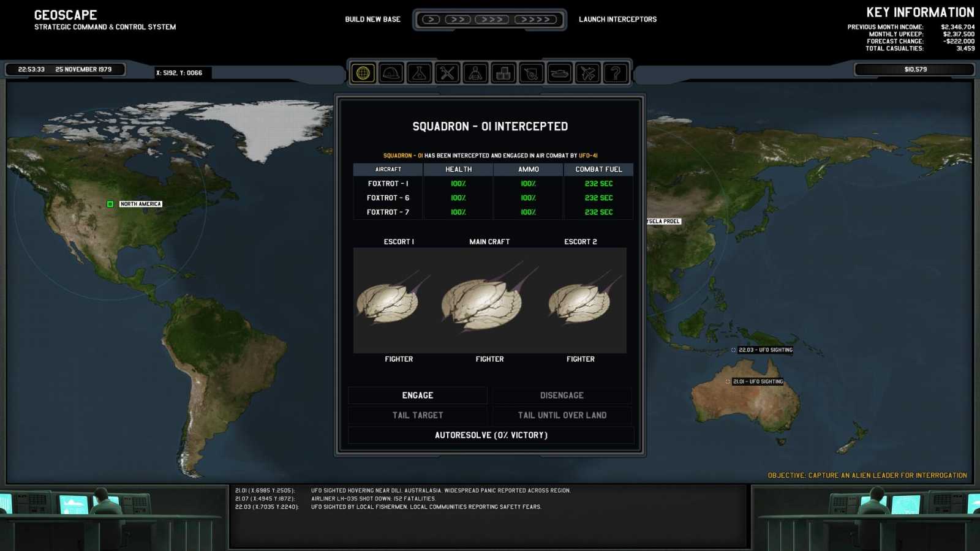Select Tail Until Over Land option
980x551 pixels.
point(562,415)
